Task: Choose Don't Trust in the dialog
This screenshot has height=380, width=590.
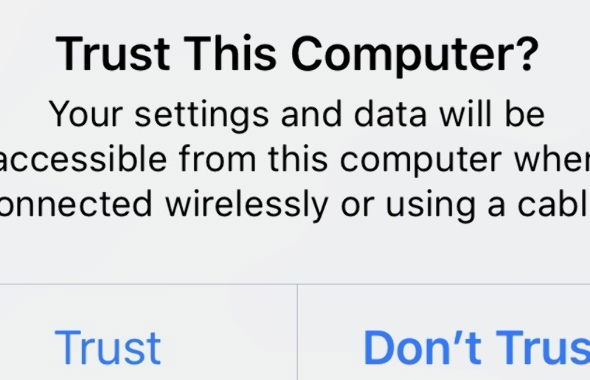Action: (x=476, y=347)
